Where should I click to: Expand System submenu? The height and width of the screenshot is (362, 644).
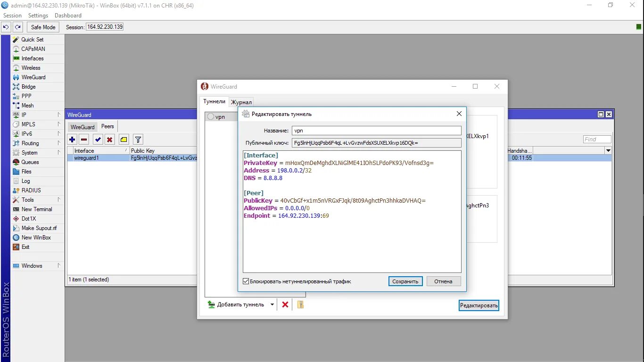click(x=59, y=152)
